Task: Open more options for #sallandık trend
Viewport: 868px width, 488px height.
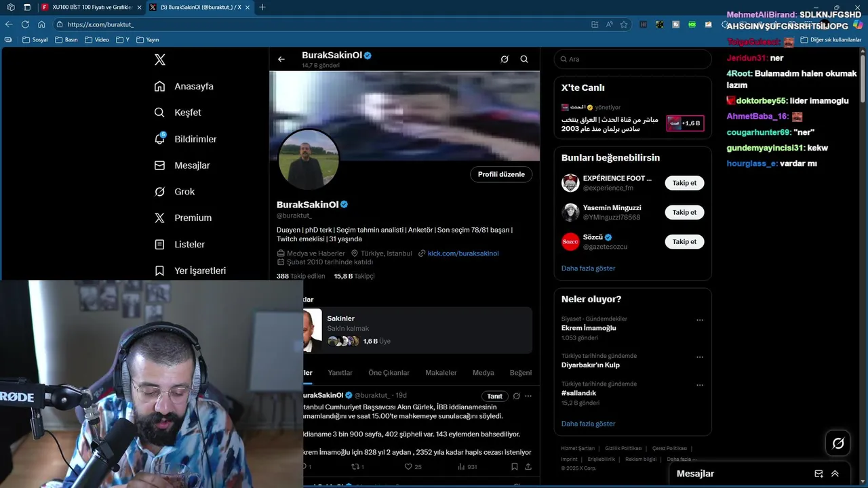Action: pos(700,385)
